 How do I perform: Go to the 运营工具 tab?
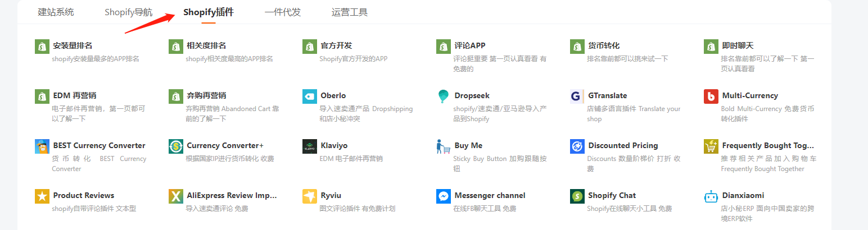coord(350,12)
